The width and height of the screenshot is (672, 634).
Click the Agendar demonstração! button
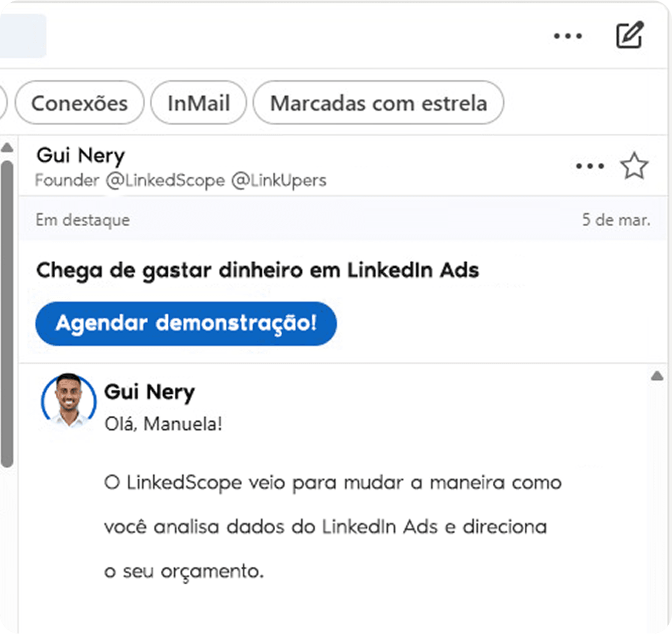click(186, 323)
